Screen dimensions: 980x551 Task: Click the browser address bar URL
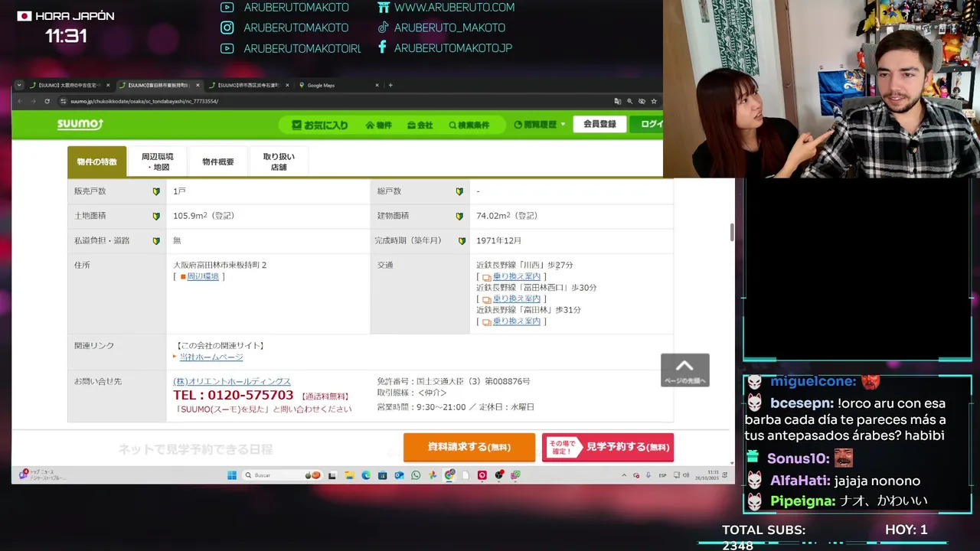tap(144, 101)
